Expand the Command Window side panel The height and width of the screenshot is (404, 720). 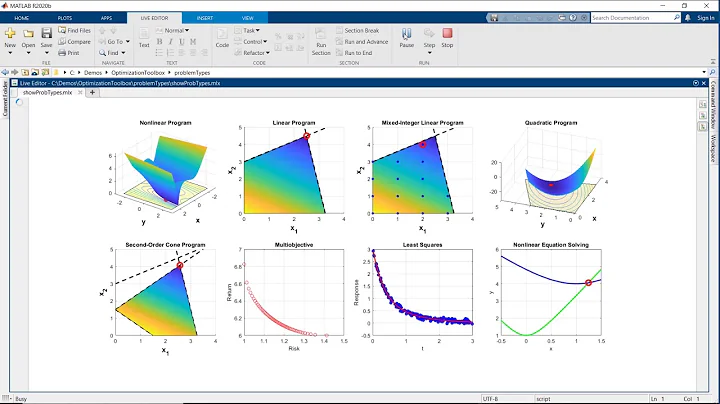pyautogui.click(x=713, y=105)
